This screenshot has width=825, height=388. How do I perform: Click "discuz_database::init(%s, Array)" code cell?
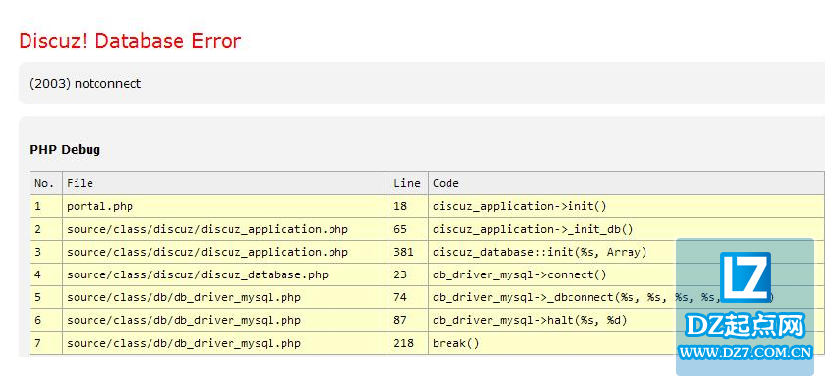(x=626, y=252)
